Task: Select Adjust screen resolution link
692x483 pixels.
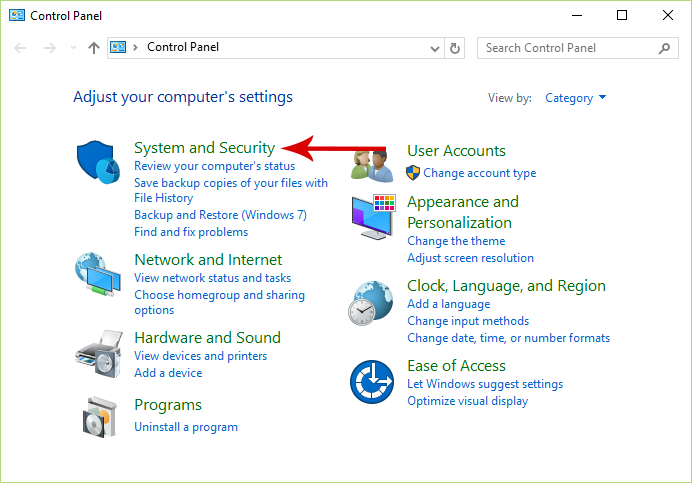Action: click(470, 258)
